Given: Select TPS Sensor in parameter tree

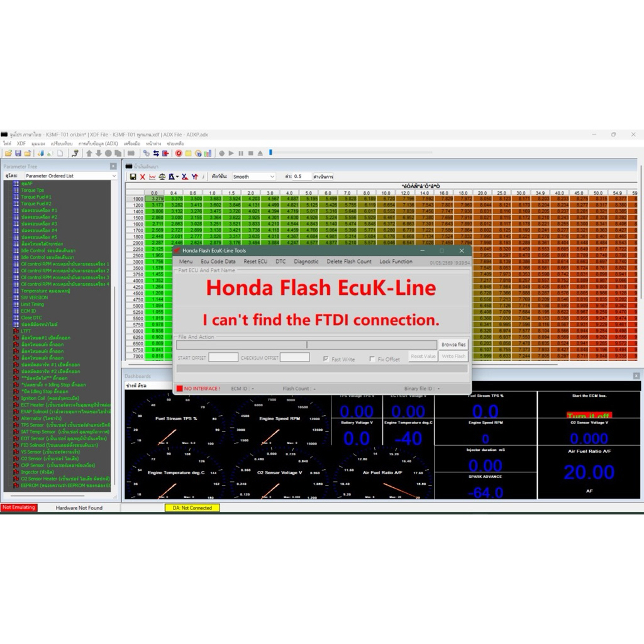Looking at the screenshot, I should (65, 425).
